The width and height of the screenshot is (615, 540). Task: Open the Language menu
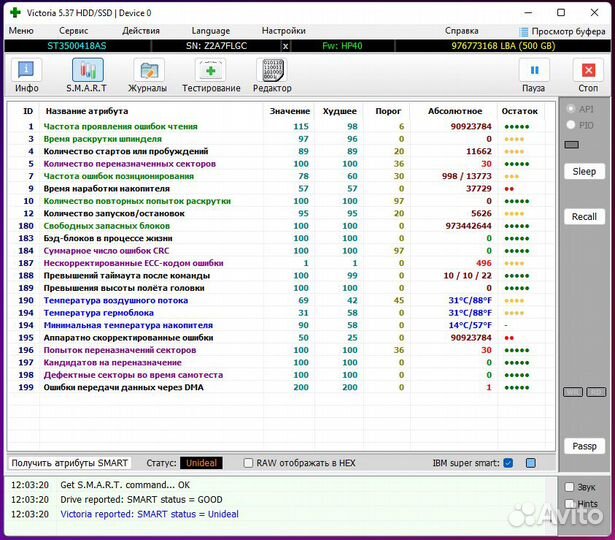point(210,31)
